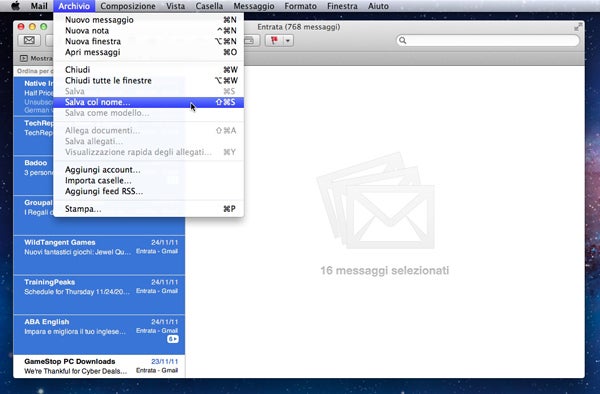This screenshot has height=394, width=600.
Task: Choose Nuovo messaggio from the menu
Action: 148,20
